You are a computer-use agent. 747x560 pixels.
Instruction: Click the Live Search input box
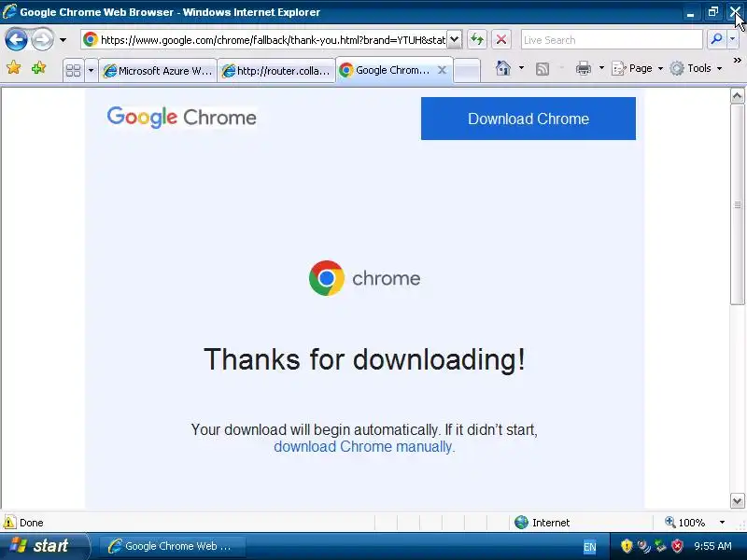612,40
